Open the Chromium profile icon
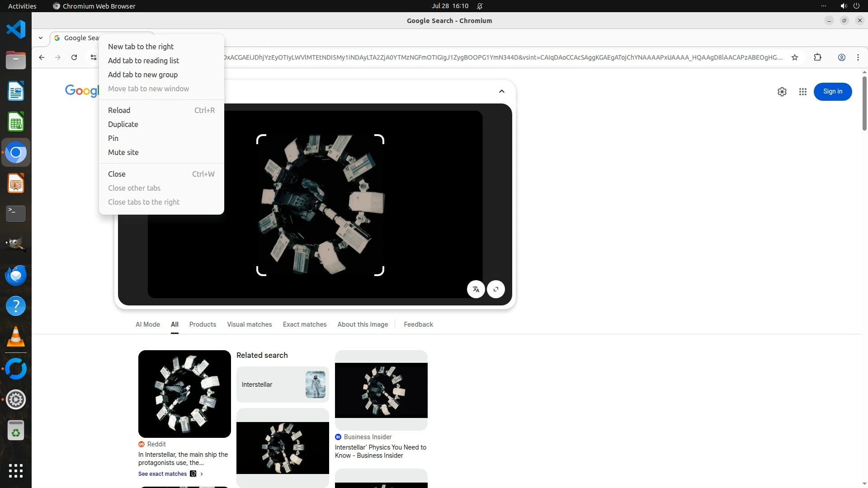The width and height of the screenshot is (868, 488). pos(841,57)
